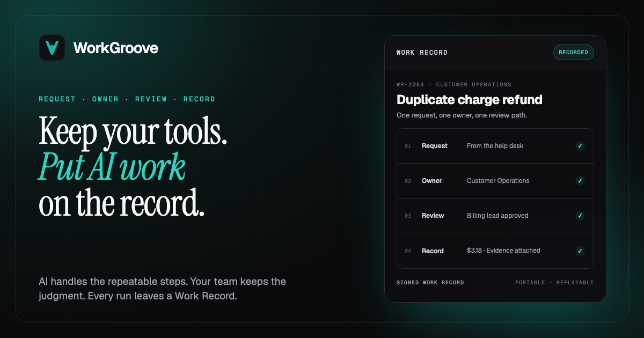The height and width of the screenshot is (338, 644).
Task: Click the WorkGroove brand name
Action: (116, 48)
